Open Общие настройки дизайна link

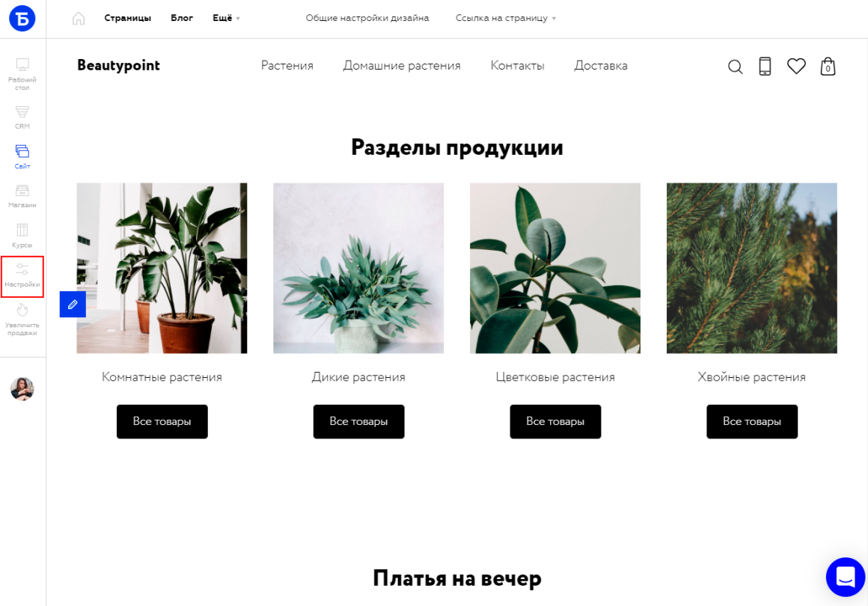[367, 18]
